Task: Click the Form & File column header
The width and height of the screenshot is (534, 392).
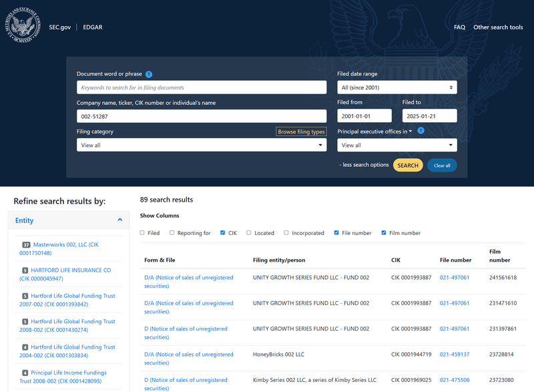Action: 160,260
